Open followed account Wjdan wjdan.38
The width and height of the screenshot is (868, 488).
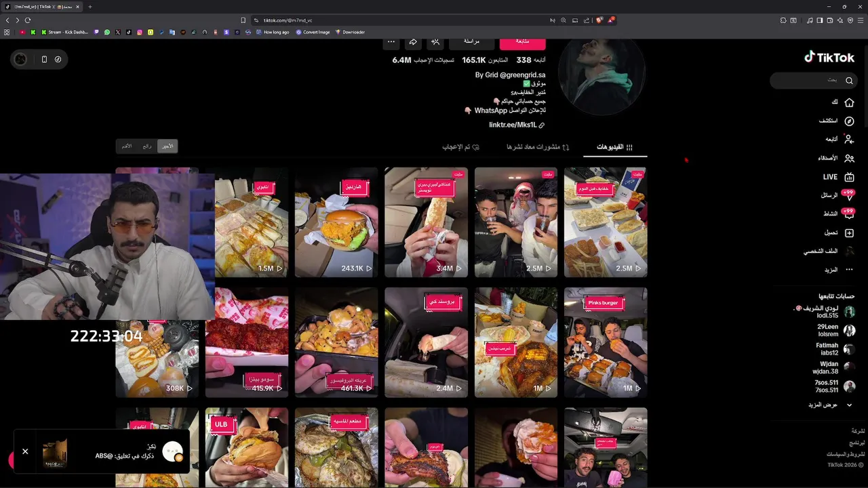click(x=834, y=367)
